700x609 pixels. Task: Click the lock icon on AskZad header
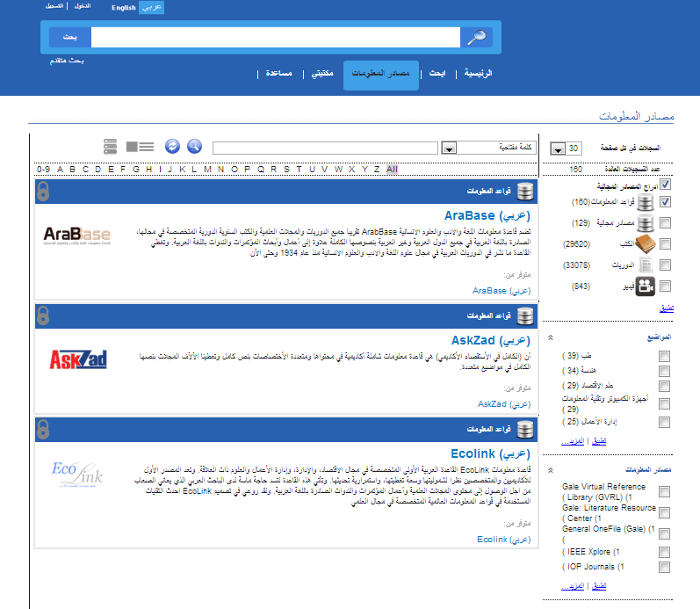pyautogui.click(x=43, y=315)
